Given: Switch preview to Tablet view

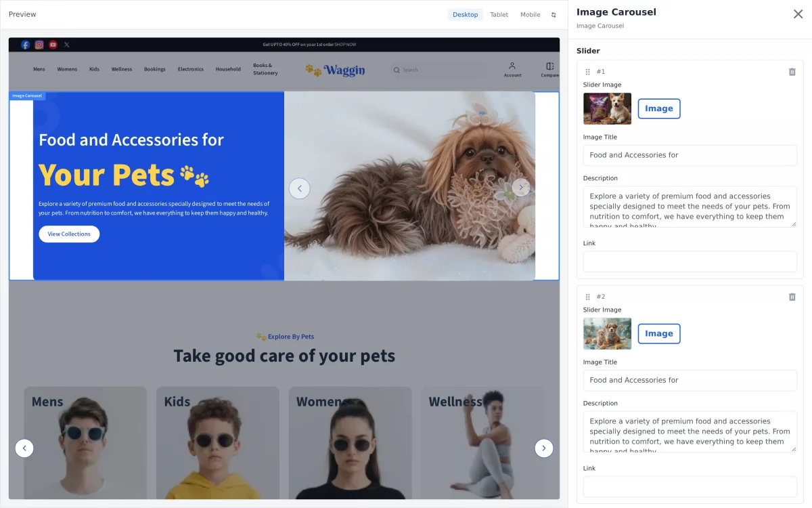Looking at the screenshot, I should click(x=499, y=15).
